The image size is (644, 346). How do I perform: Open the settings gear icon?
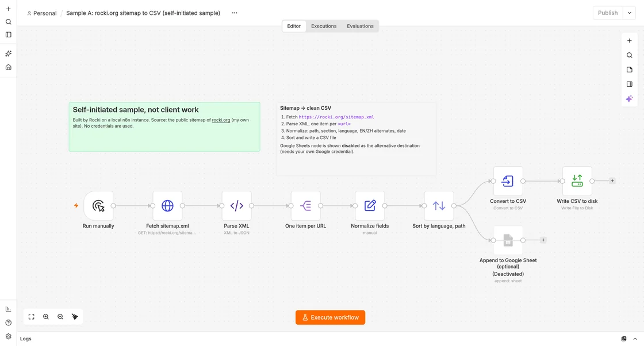tap(8, 336)
